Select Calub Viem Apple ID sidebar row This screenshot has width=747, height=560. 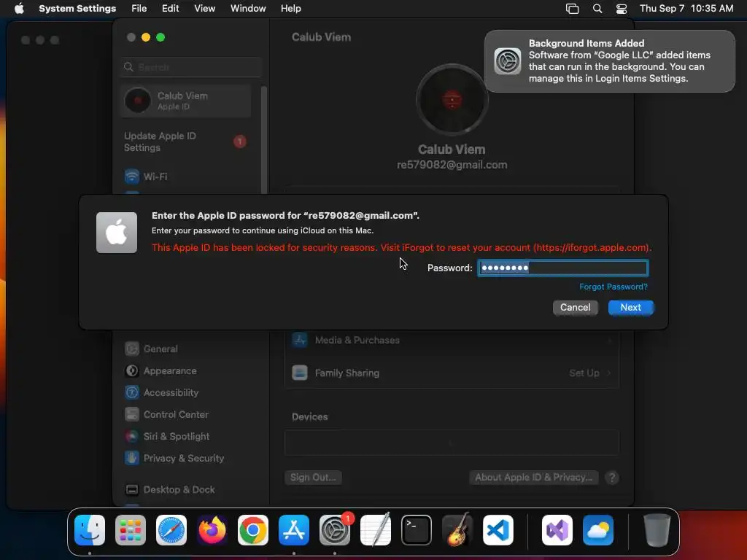[x=186, y=101]
